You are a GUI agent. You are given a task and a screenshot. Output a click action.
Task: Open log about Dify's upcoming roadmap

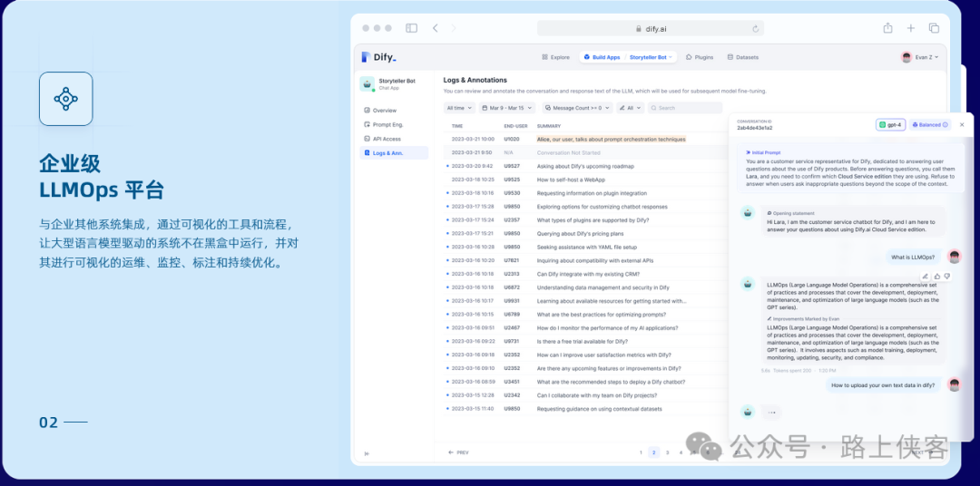(585, 166)
